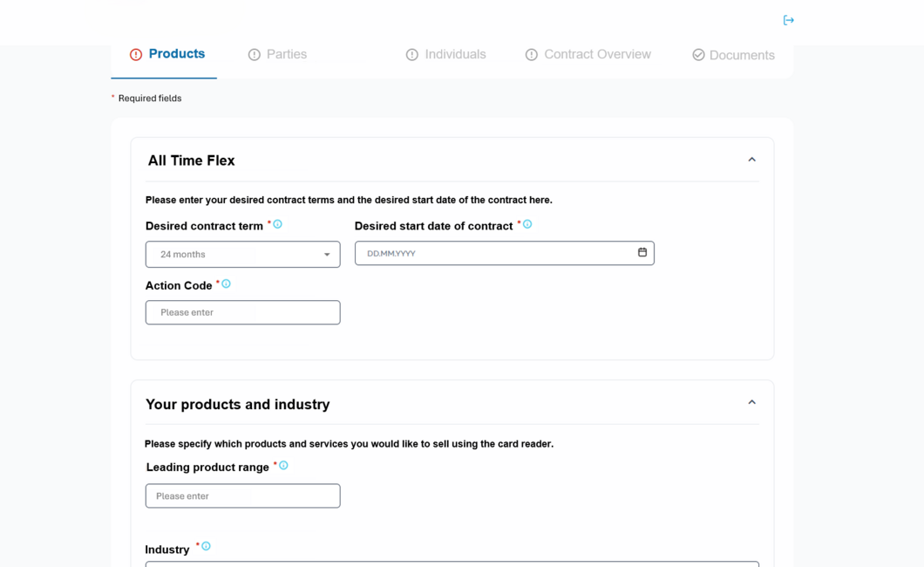The height and width of the screenshot is (567, 924).
Task: Click info icon beside Desired contract term
Action: coord(277,224)
